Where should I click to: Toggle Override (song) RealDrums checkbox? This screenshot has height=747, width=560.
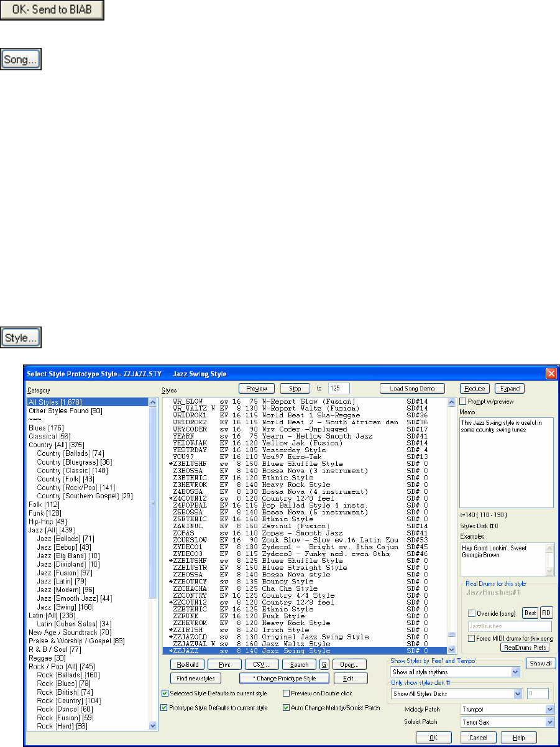click(471, 615)
